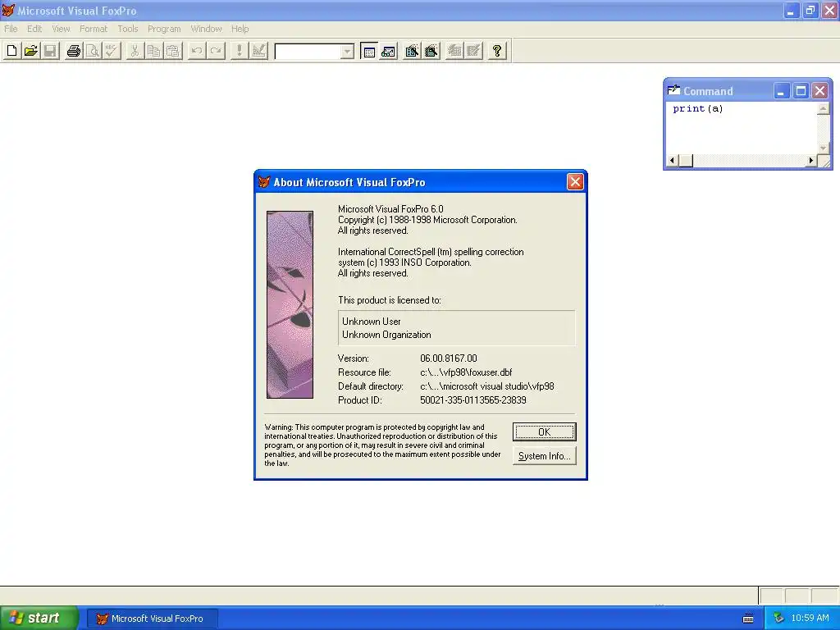Click the Spelling check ABC icon
The width and height of the screenshot is (840, 630).
(x=112, y=51)
